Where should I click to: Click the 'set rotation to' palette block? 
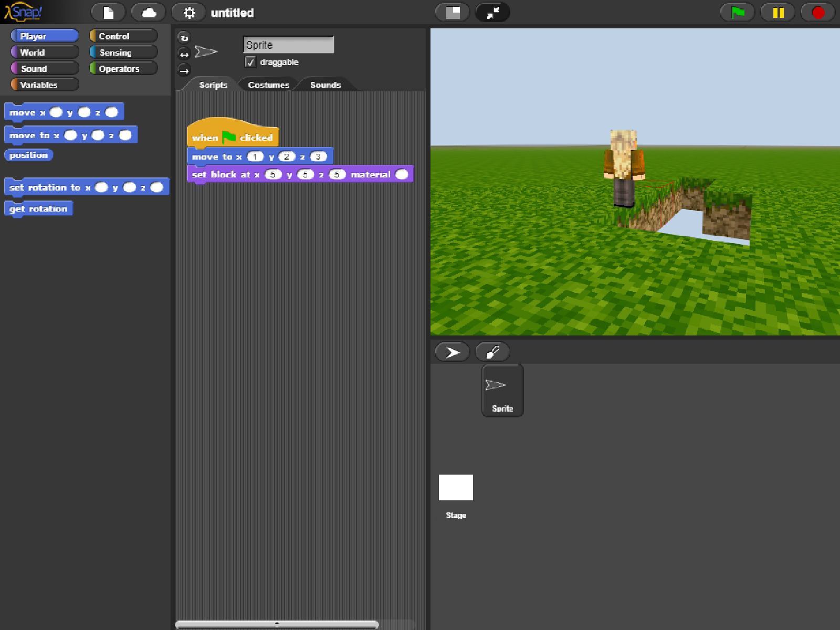click(87, 187)
